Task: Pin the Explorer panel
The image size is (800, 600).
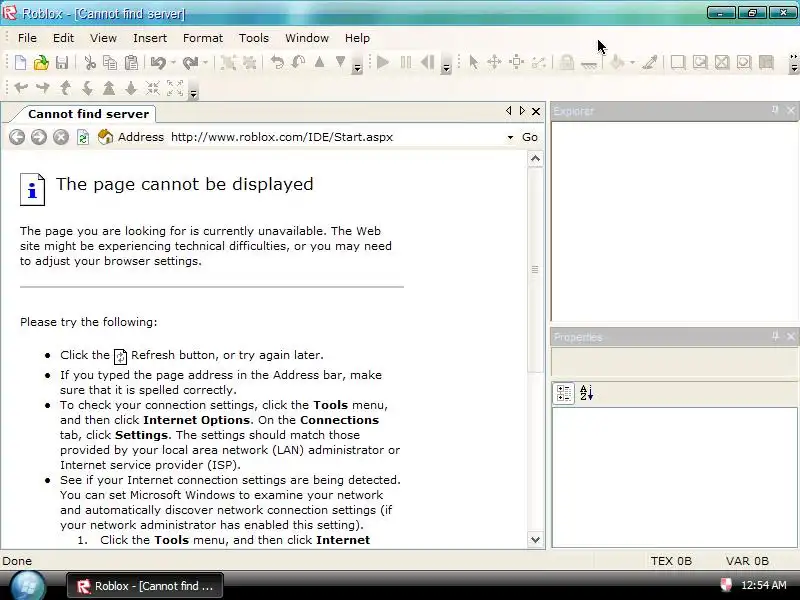Action: click(775, 110)
